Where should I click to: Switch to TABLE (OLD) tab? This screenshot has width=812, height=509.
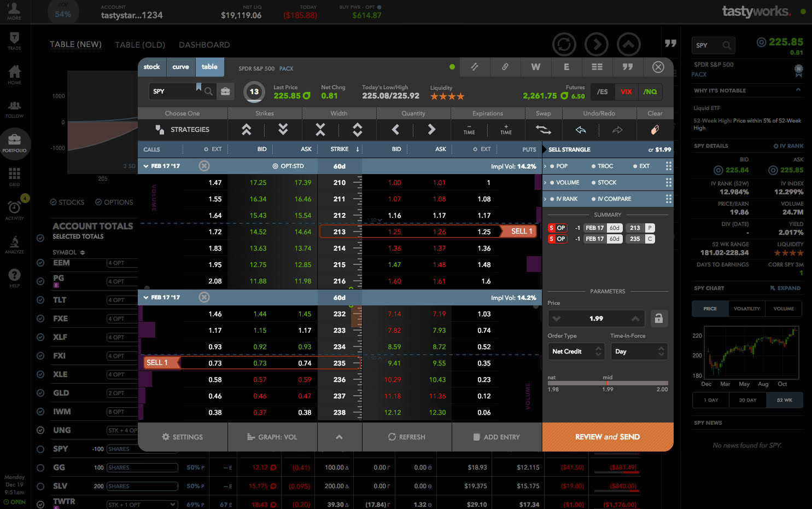point(140,45)
